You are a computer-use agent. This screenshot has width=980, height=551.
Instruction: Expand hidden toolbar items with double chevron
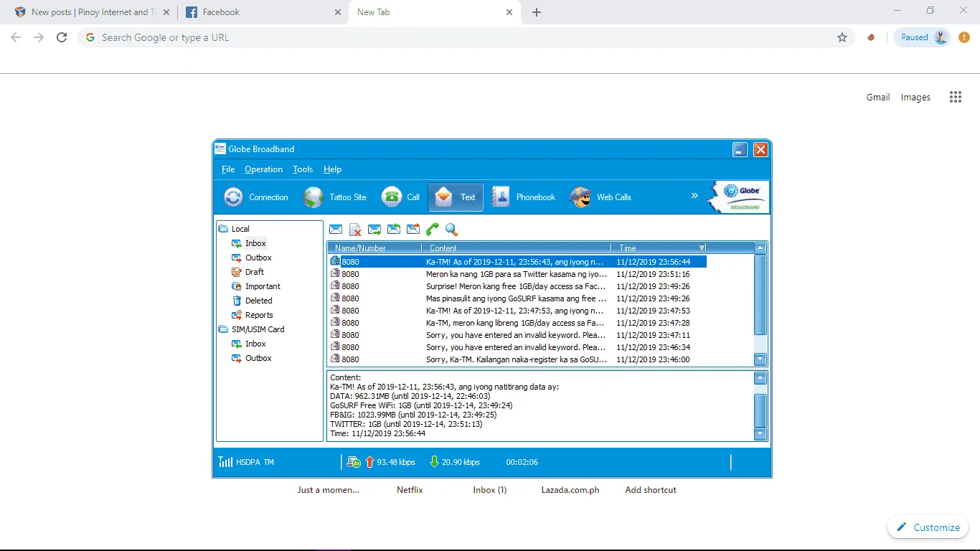click(694, 195)
